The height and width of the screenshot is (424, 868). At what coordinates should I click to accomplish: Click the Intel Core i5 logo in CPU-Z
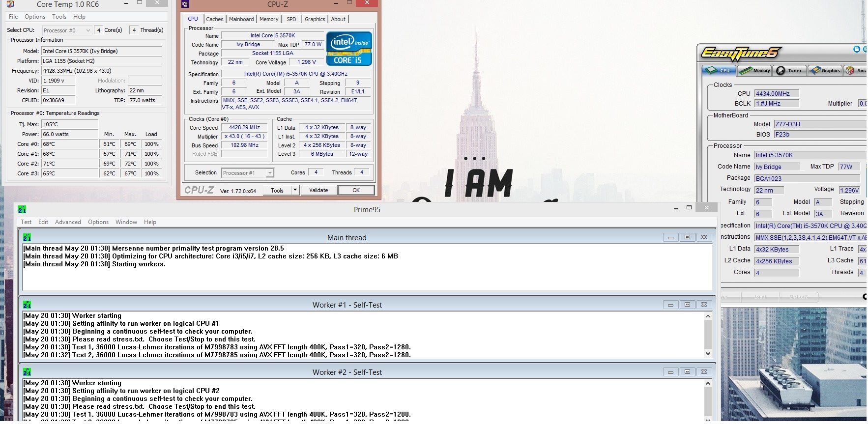click(x=349, y=49)
